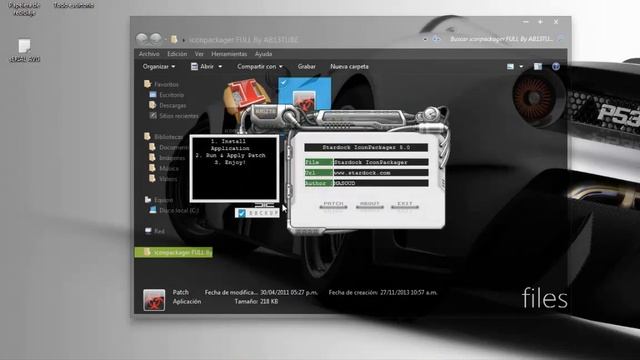Expand the view options dropdown arrow
This screenshot has height=360, width=640.
click(521, 67)
